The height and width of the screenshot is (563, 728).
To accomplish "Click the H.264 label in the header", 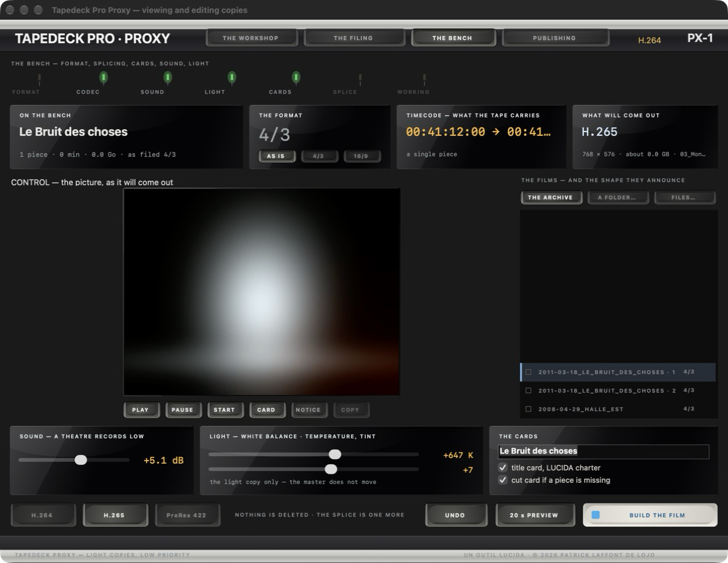I will (650, 40).
